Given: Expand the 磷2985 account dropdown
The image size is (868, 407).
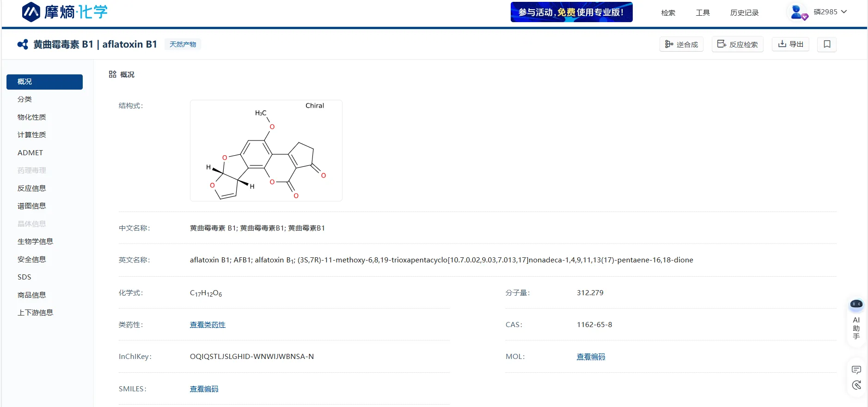Looking at the screenshot, I should [x=830, y=12].
